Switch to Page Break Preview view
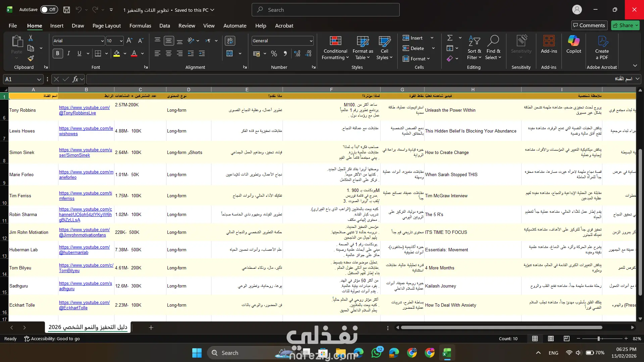The image size is (644, 362). (566, 339)
